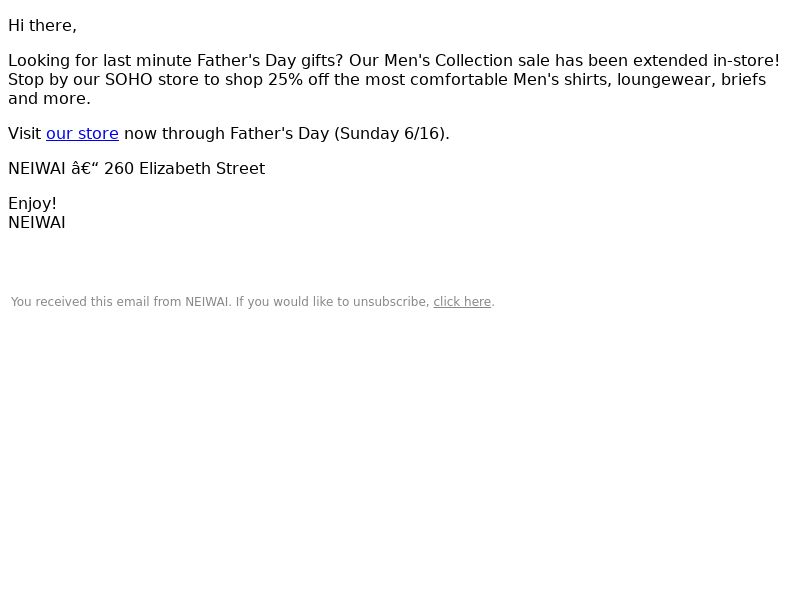
Task: Click the word "Visit" before the store link
Action: [x=24, y=134]
